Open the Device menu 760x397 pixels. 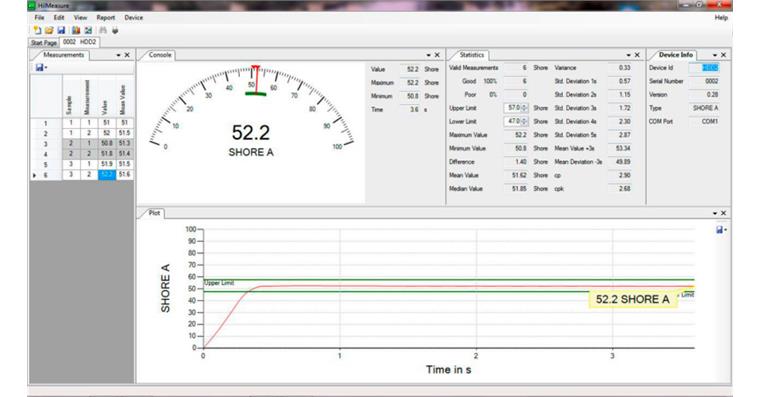coord(134,17)
